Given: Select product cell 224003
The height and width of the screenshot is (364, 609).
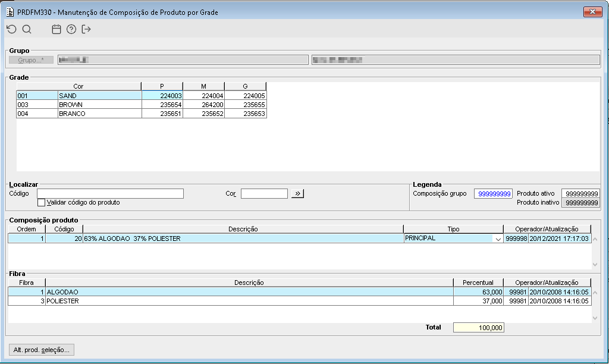Looking at the screenshot, I should [162, 96].
